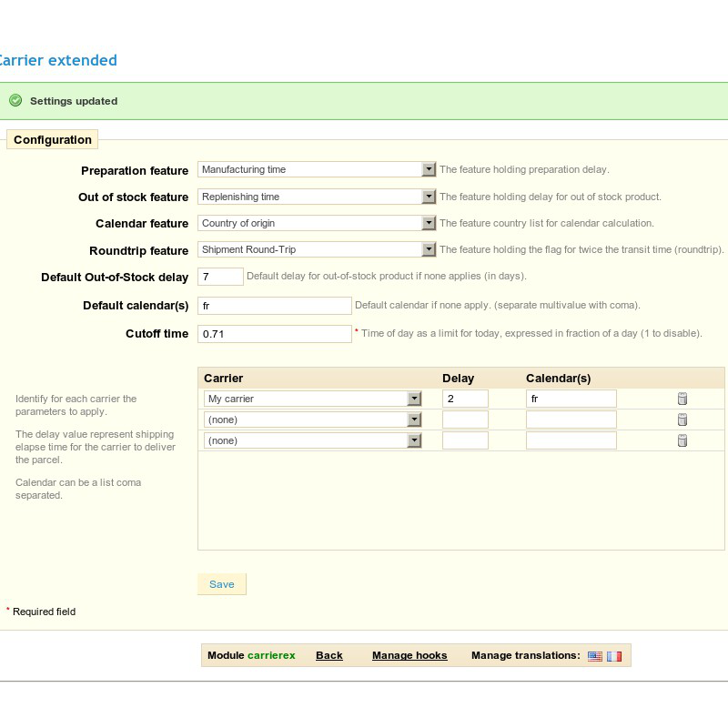Click trash icon on third carrier row
Screen dimensions: 728x728
(682, 440)
